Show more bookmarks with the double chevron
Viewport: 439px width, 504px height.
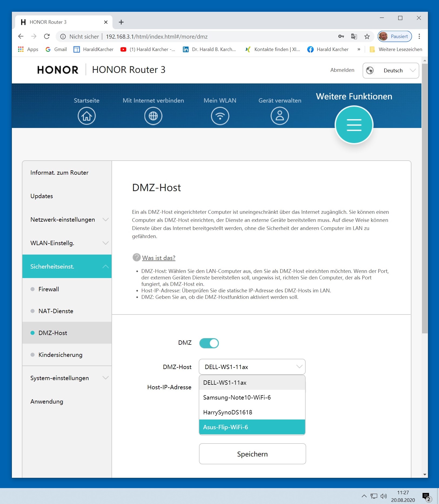(x=359, y=49)
